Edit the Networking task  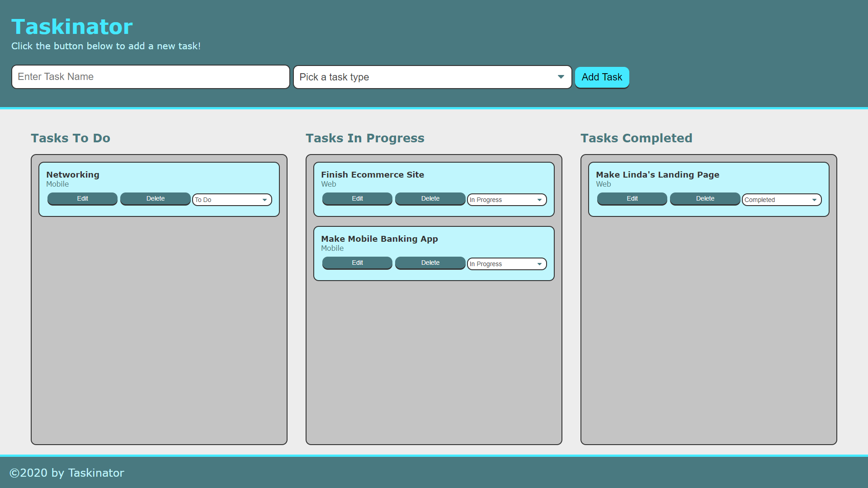(x=82, y=199)
